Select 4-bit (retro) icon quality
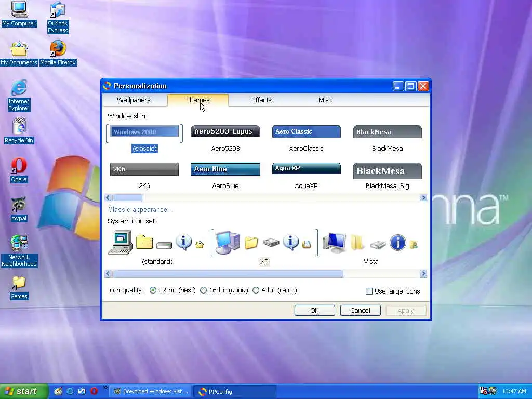The width and height of the screenshot is (532, 399). (x=275, y=290)
